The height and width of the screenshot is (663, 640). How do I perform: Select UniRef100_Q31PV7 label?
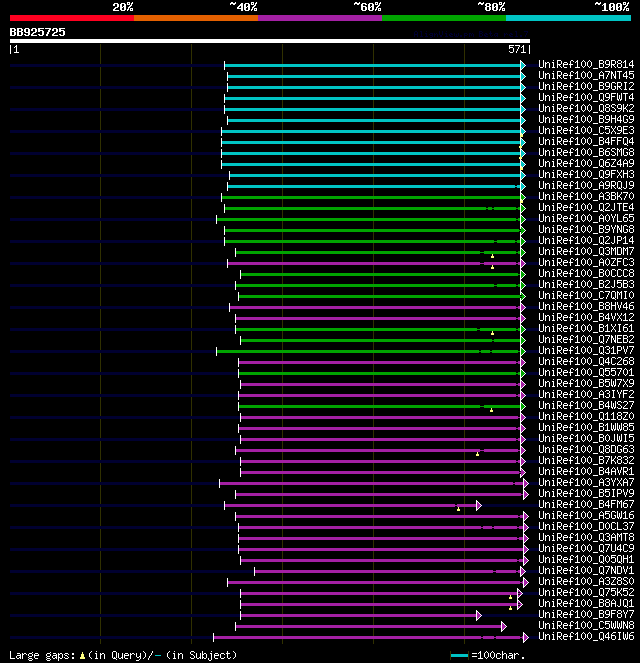(x=586, y=351)
